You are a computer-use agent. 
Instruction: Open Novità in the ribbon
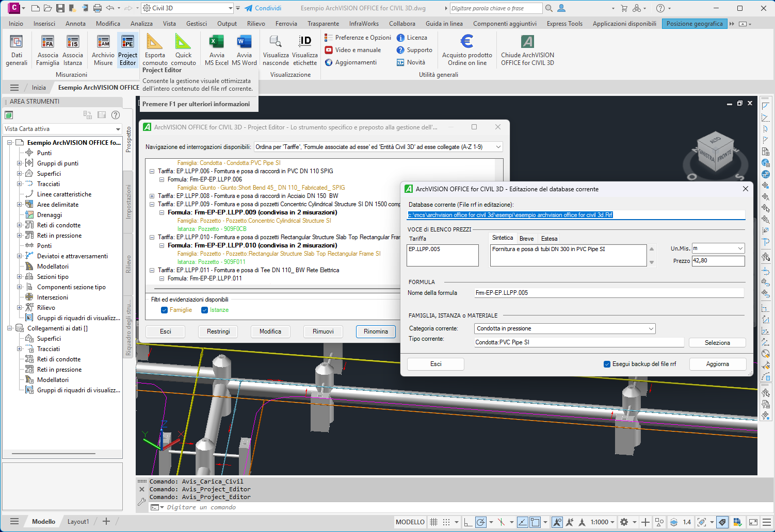tap(411, 62)
